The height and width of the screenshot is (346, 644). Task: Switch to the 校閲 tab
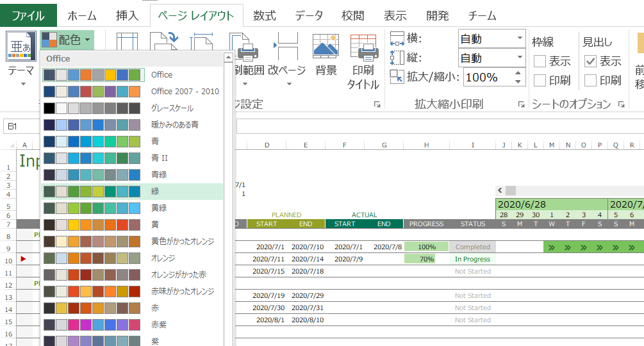pos(353,15)
